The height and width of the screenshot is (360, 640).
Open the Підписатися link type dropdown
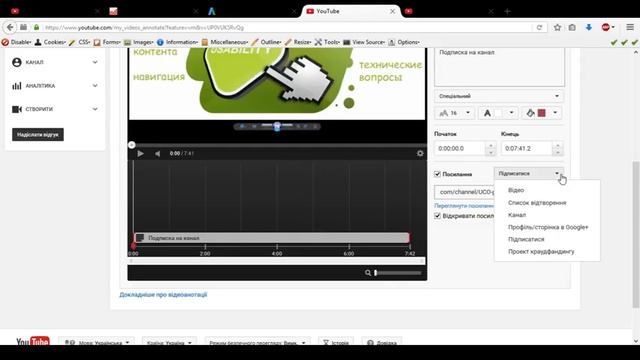(x=529, y=173)
